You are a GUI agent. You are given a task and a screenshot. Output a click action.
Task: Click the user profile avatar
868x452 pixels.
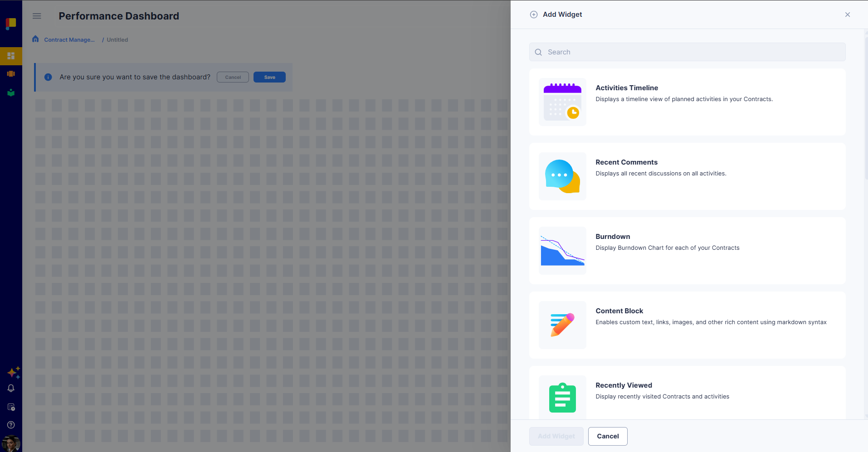(x=11, y=443)
